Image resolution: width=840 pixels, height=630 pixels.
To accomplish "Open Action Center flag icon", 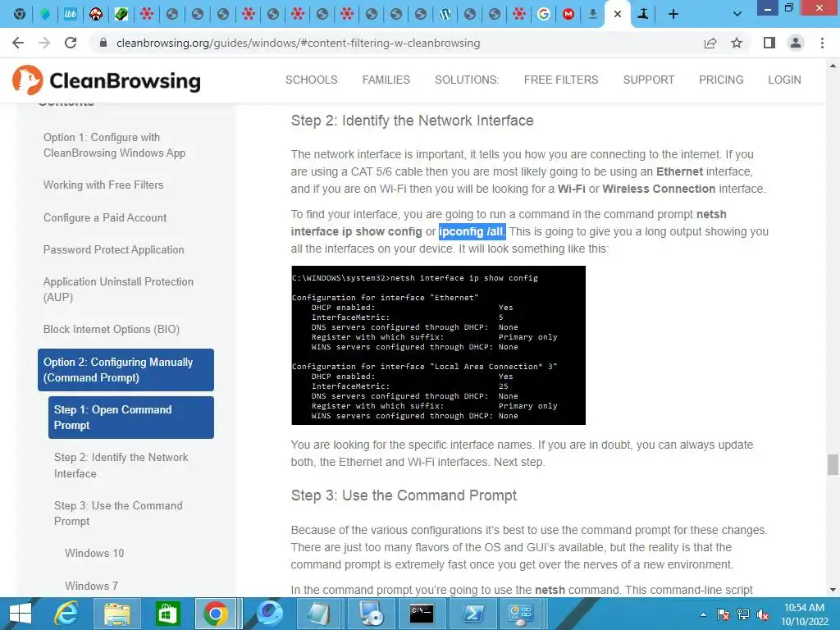I will (x=724, y=614).
